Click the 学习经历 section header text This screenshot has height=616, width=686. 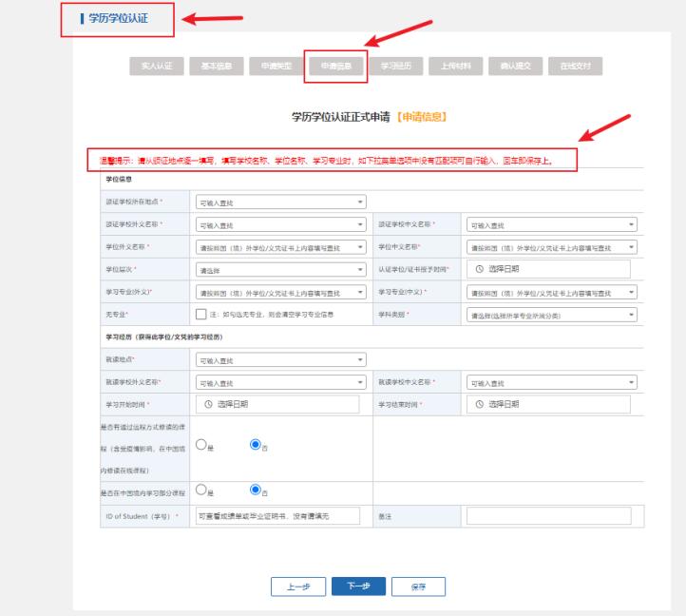point(164,337)
